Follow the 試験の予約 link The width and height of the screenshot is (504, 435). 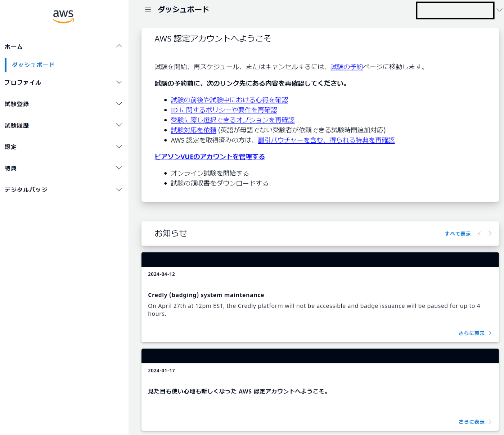click(x=347, y=67)
